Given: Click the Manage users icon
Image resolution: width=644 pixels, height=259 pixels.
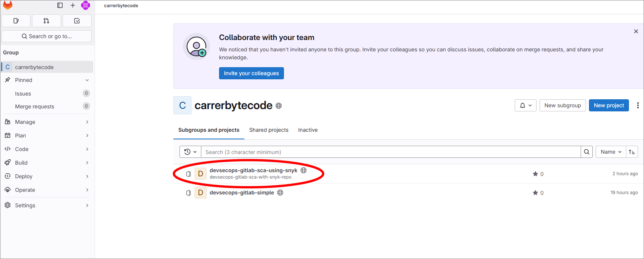Looking at the screenshot, I should pyautogui.click(x=8, y=122).
